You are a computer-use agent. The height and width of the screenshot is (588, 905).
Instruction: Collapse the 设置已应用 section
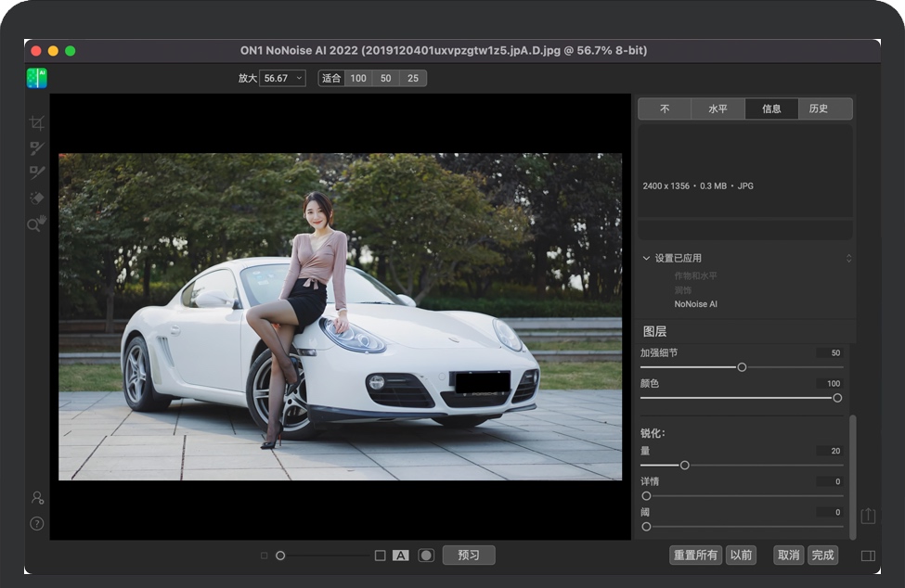[647, 259]
